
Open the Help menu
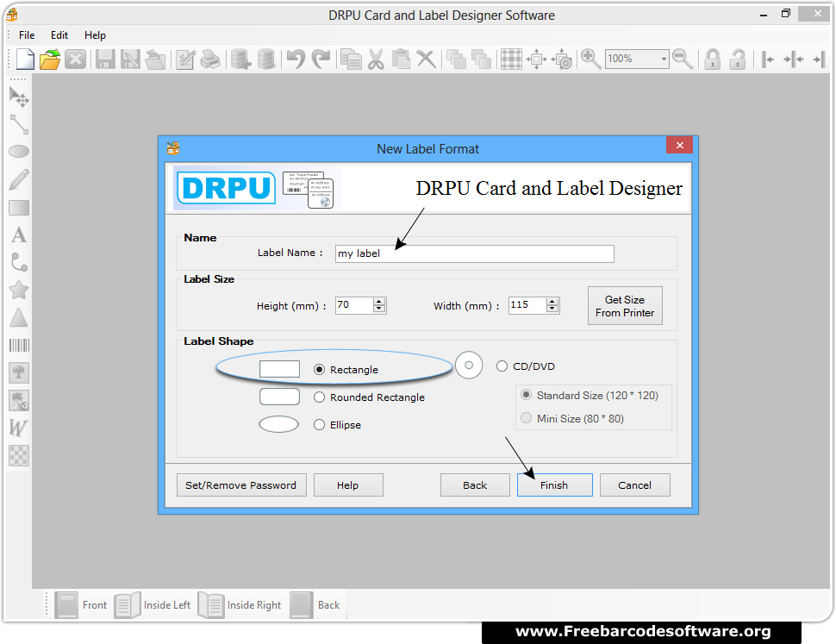(95, 35)
